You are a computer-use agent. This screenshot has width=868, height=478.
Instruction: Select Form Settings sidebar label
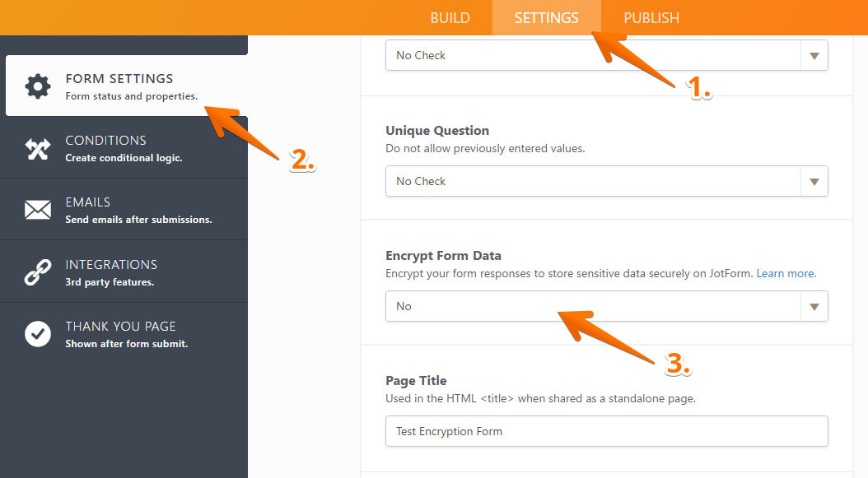tap(119, 79)
